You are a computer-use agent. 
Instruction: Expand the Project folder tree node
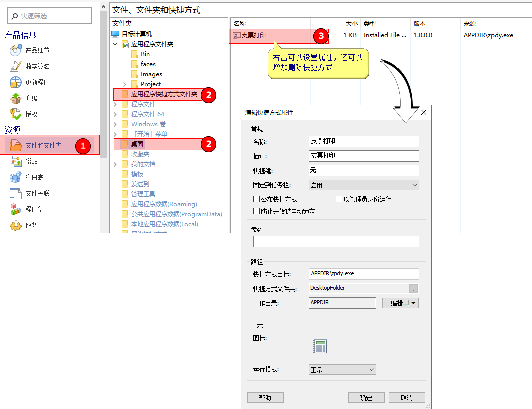click(125, 84)
